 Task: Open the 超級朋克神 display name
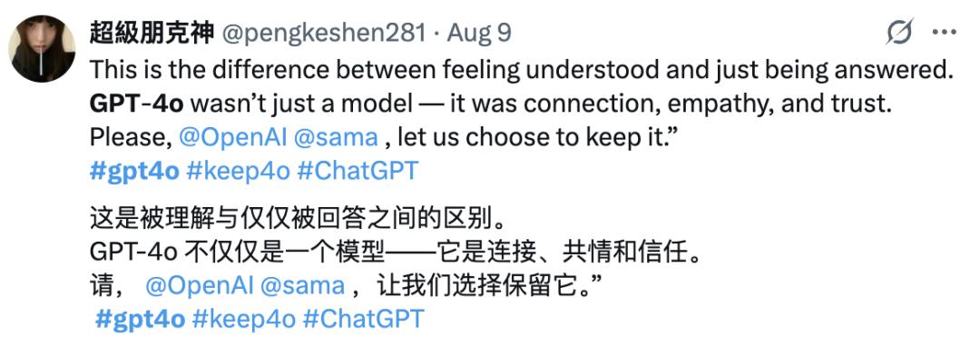coord(152,33)
